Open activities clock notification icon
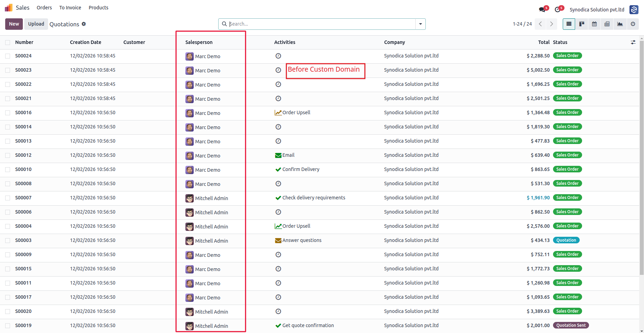 click(558, 10)
